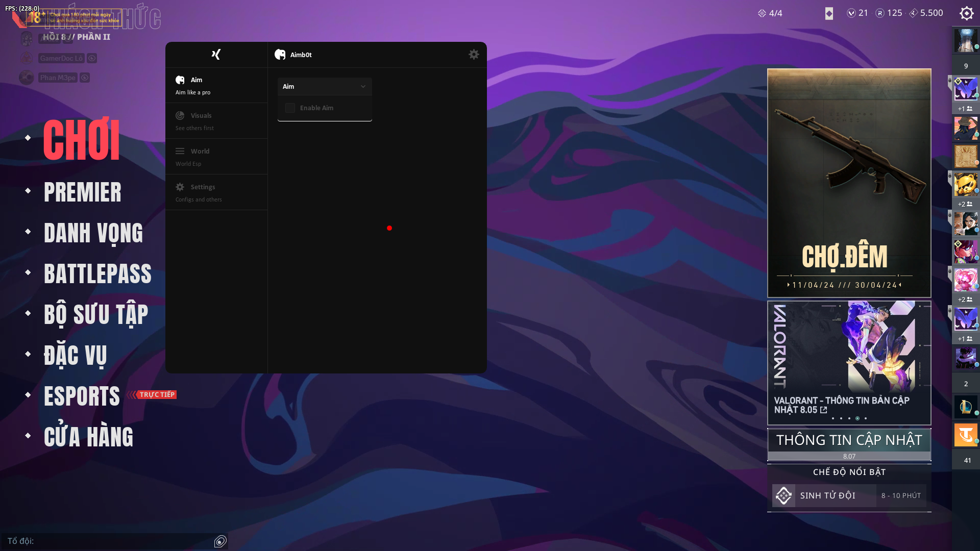Tick the Enable Aim checkbox
The height and width of the screenshot is (551, 980).
[290, 108]
